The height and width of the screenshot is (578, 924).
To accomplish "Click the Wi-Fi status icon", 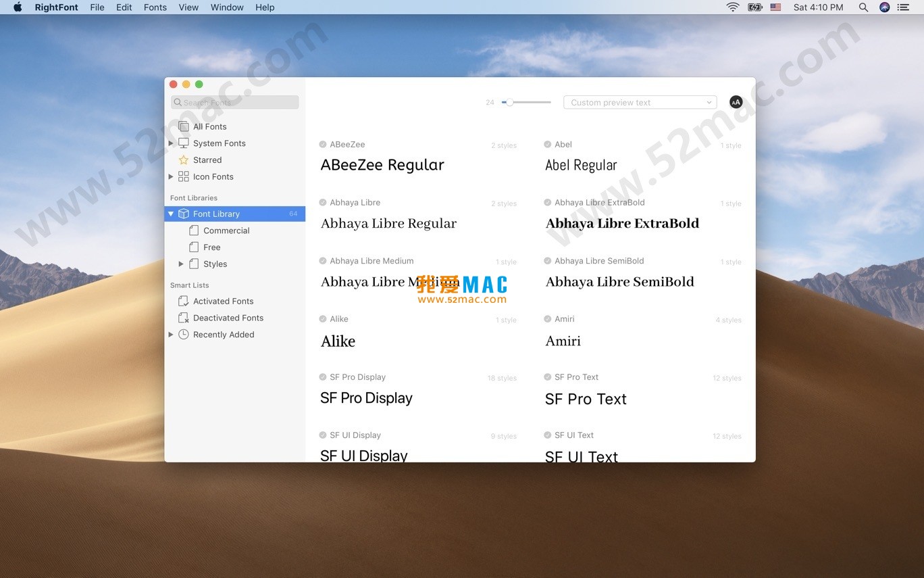I will pyautogui.click(x=733, y=7).
